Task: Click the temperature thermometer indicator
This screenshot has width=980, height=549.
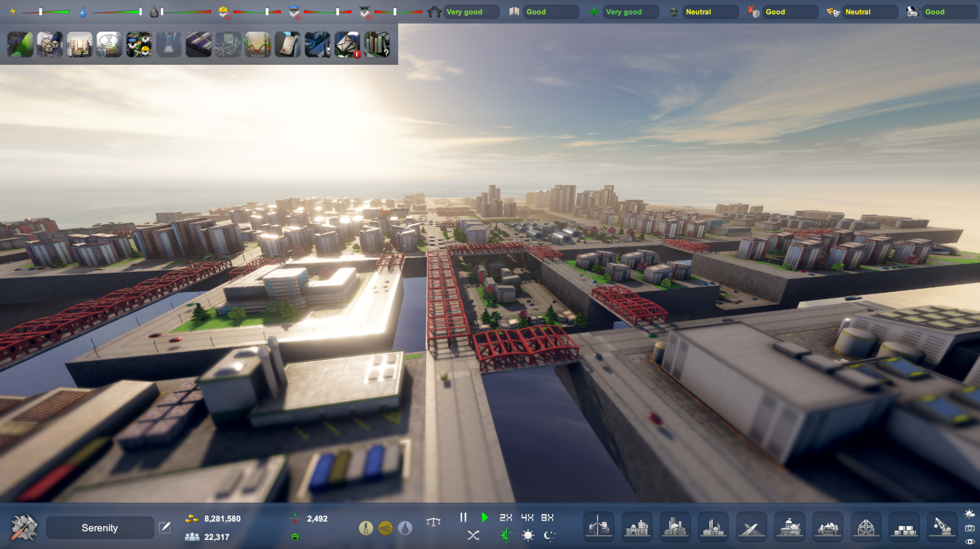Action: 366,528
